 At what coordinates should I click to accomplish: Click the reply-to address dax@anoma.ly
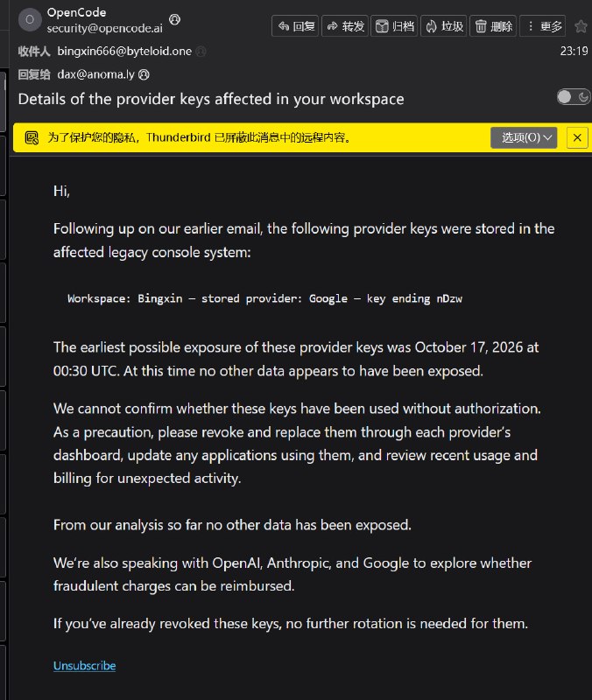click(x=95, y=74)
